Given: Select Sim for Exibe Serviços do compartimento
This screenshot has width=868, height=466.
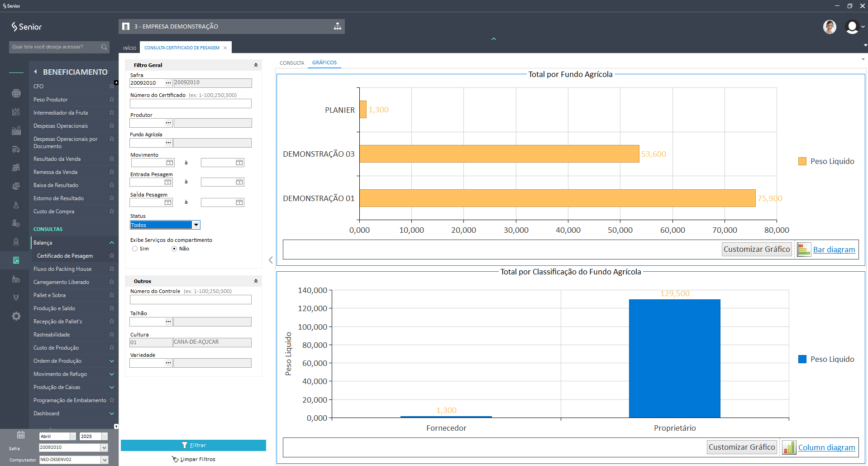Looking at the screenshot, I should pos(135,249).
